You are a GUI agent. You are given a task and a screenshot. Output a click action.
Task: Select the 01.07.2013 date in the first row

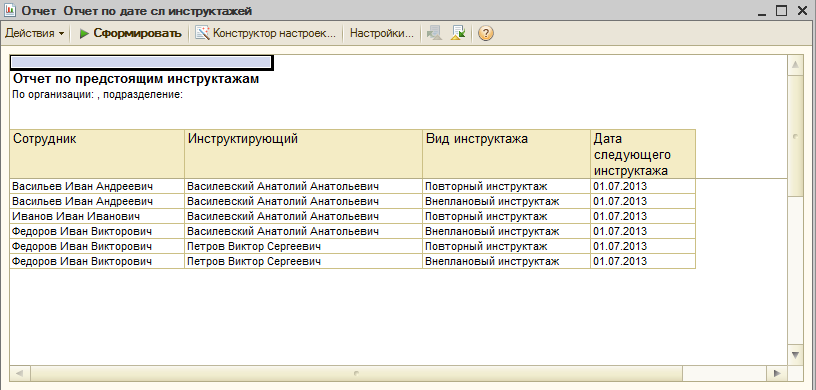tap(643, 186)
